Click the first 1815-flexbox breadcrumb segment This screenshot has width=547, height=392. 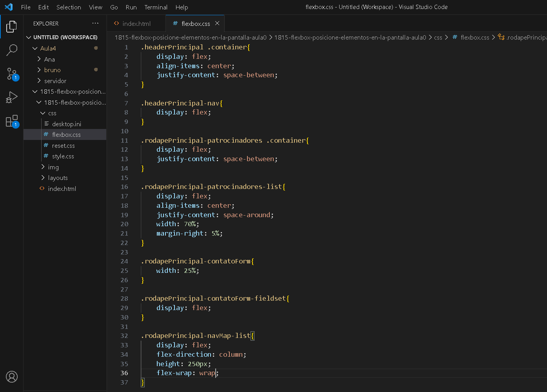tap(191, 37)
